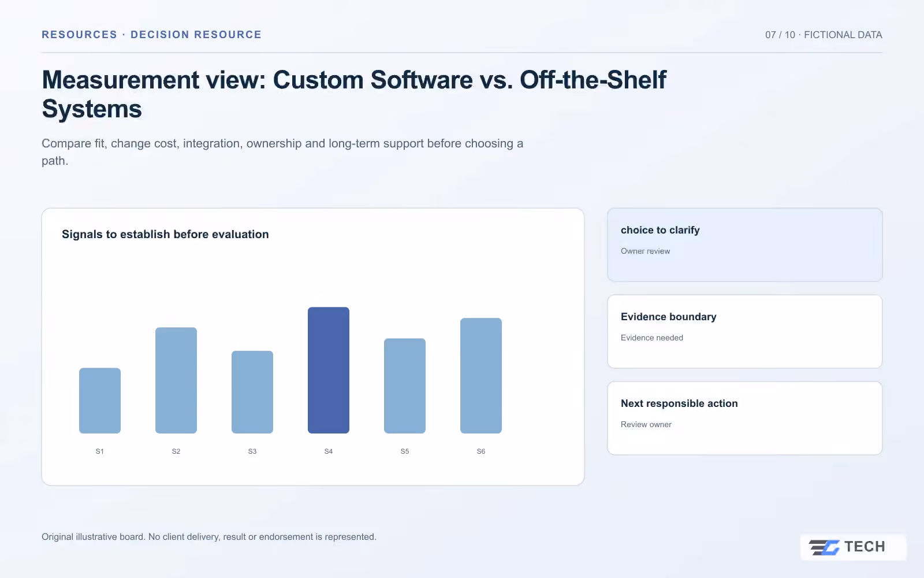Click the S3 axis label

[252, 451]
